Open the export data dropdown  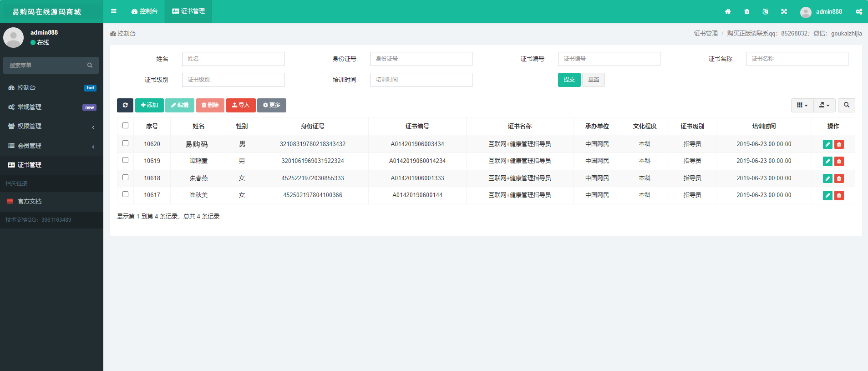point(824,105)
